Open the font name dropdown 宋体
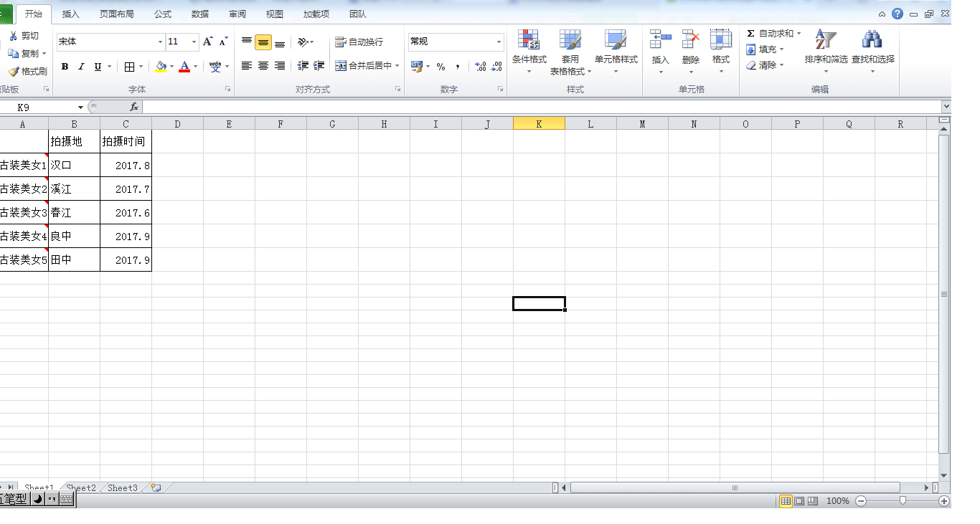Viewport: 980px width, 524px height. (x=160, y=42)
